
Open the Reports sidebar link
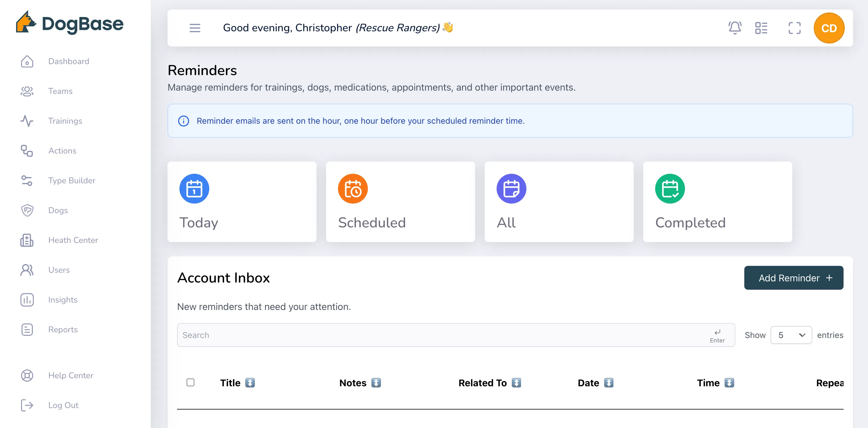pyautogui.click(x=63, y=329)
